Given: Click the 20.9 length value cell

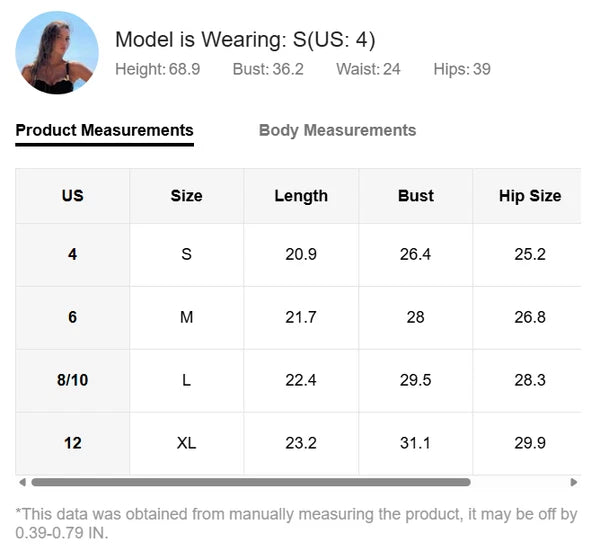Looking at the screenshot, I should (301, 254).
